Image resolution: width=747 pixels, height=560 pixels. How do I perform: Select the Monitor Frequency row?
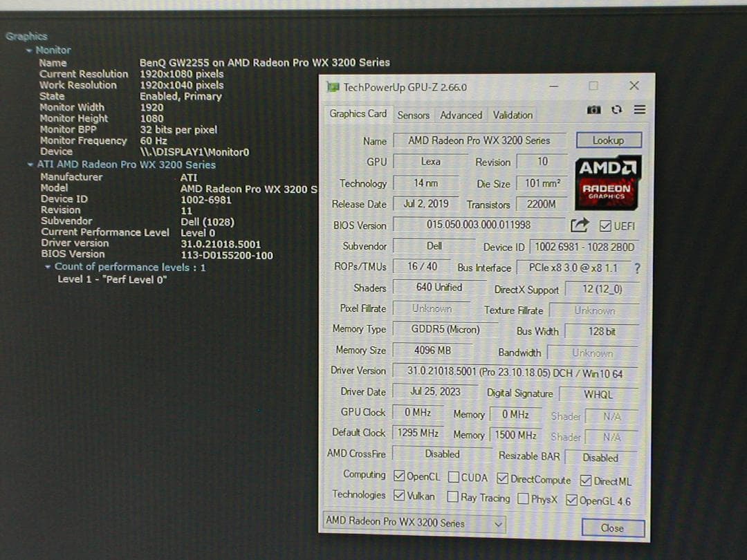click(x=103, y=140)
